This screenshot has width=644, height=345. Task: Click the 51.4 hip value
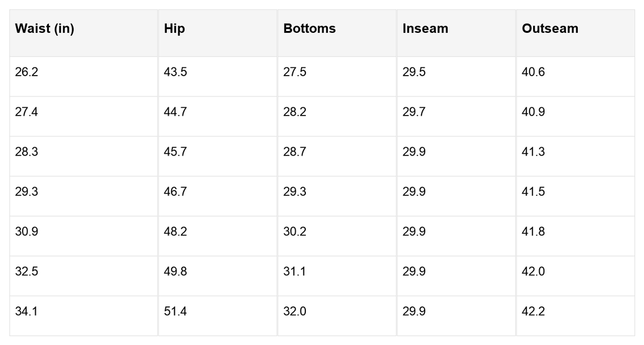pyautogui.click(x=175, y=312)
